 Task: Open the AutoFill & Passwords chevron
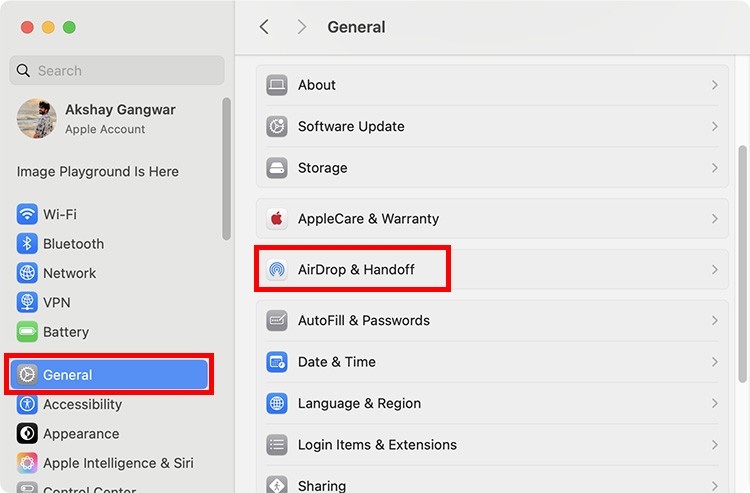[715, 320]
